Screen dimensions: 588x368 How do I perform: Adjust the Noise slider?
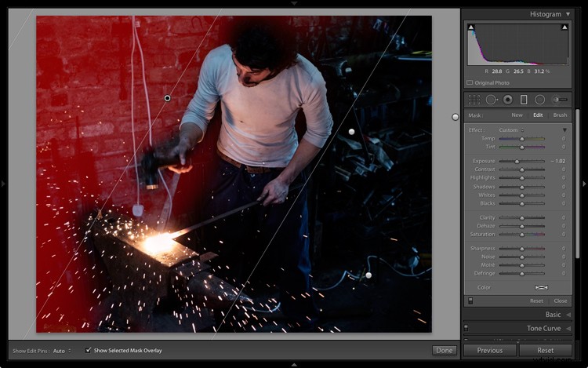(521, 257)
